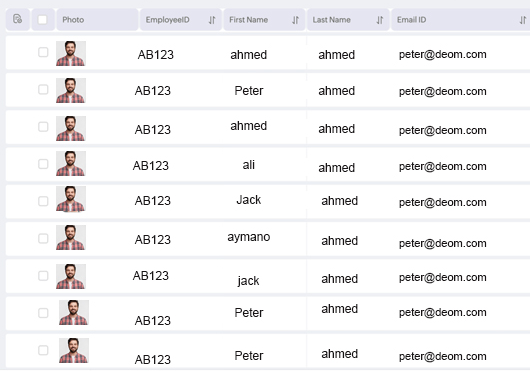Sort the Email ID column
This screenshot has height=371, width=530.
pyautogui.click(x=523, y=20)
